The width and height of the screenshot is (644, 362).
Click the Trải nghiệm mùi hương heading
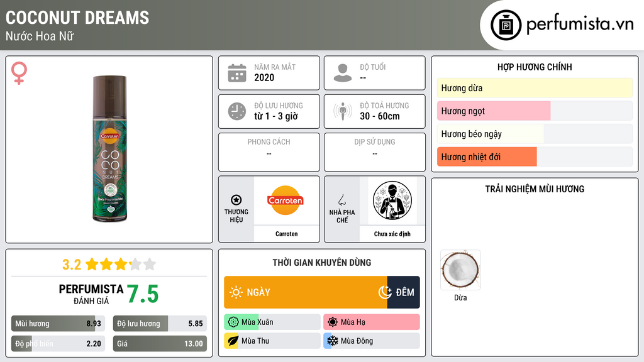point(535,189)
